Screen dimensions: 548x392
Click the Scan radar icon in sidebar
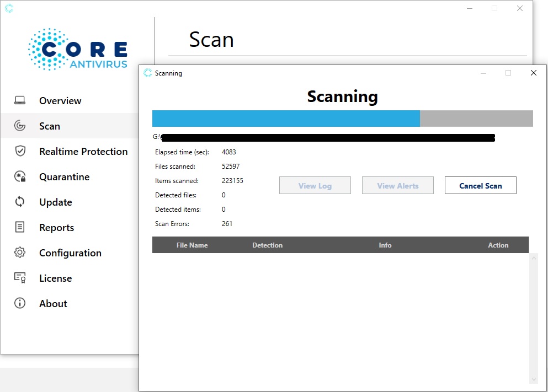20,126
